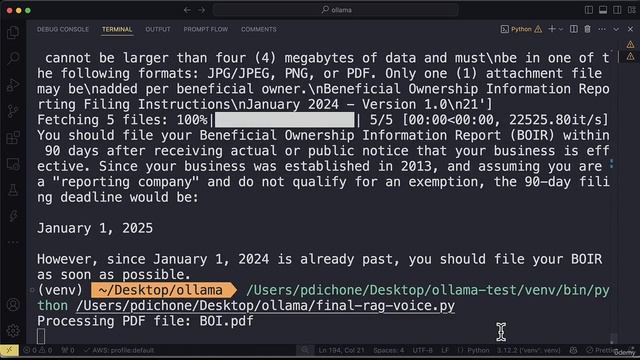
Task: Change encoding via UTF-8
Action: [422, 350]
